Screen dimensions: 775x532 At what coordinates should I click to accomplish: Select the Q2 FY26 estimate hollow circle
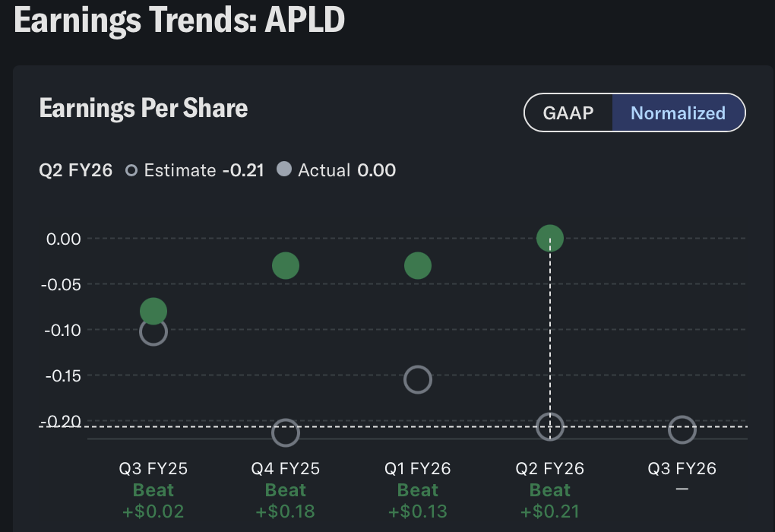click(550, 427)
